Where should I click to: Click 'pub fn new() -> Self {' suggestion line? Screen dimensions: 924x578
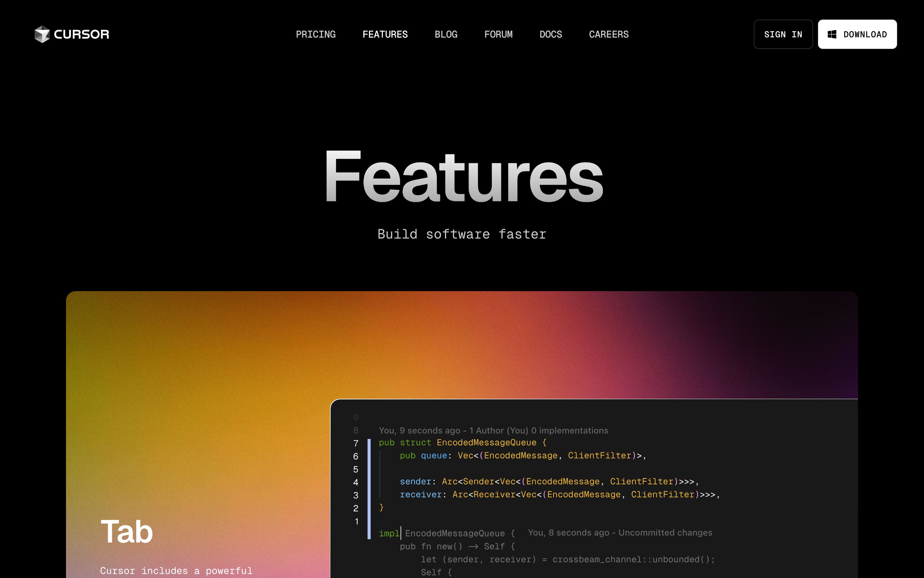457,546
